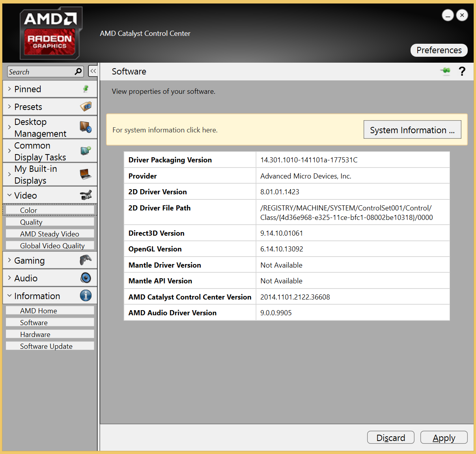Click the Desktop Management monitor icon
Image resolution: width=476 pixels, height=454 pixels.
pyautogui.click(x=86, y=127)
